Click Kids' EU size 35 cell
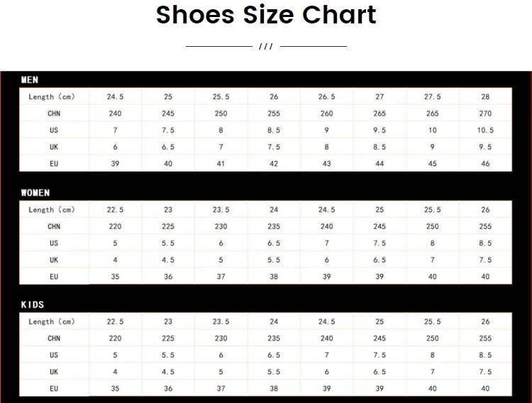This screenshot has width=532, height=403. coord(115,388)
